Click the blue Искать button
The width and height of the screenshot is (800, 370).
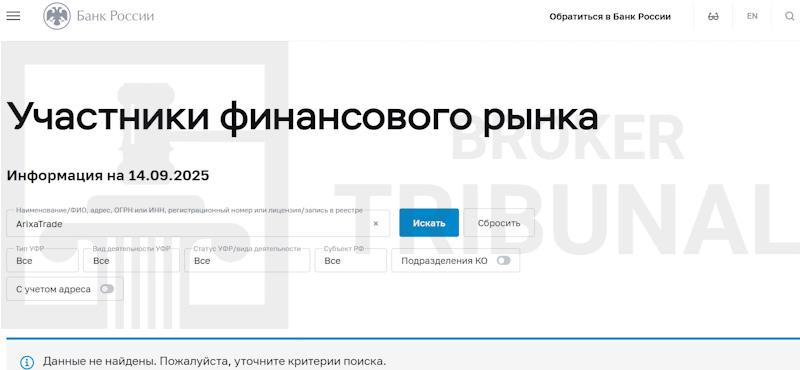(x=429, y=223)
